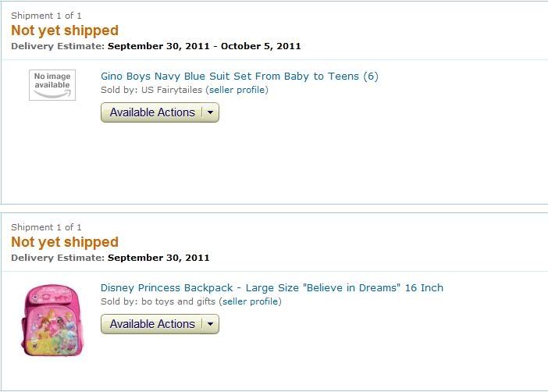Click Available Actions for the Gino suit
Viewport: 548px width, 392px height.
tap(152, 112)
